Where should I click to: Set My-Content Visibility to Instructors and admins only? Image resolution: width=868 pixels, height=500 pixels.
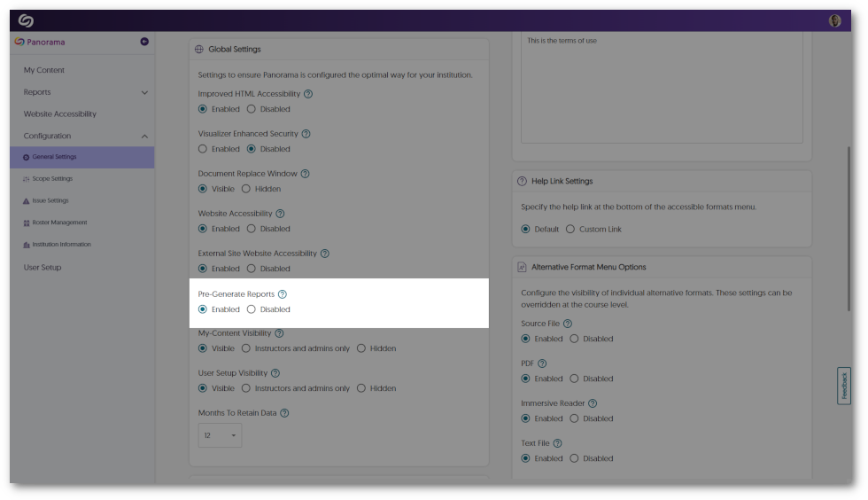click(x=246, y=348)
